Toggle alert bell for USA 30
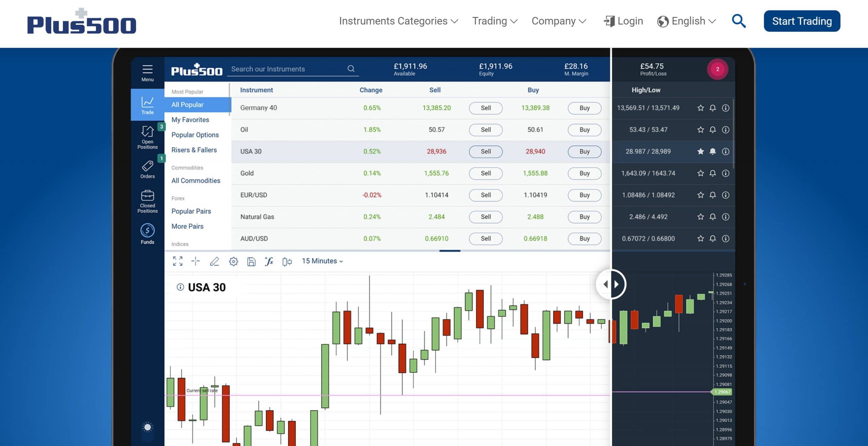This screenshot has width=868, height=446. coord(713,151)
